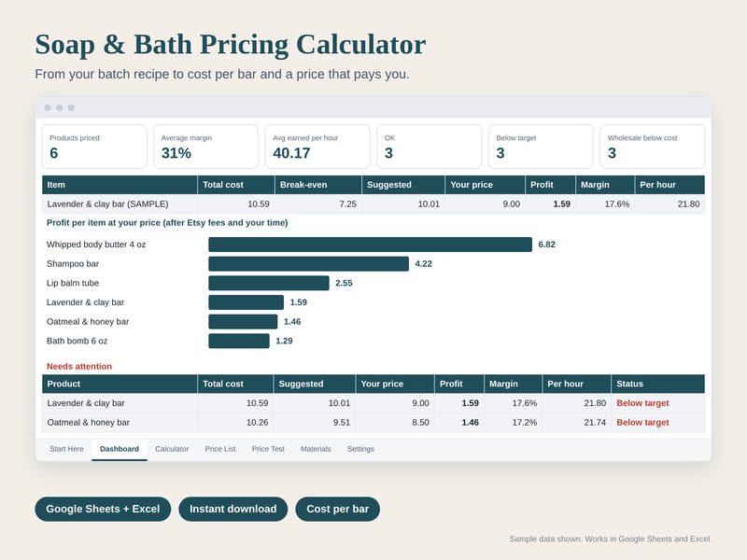Click the Lavender row Below target status
This screenshot has width=747, height=560.
click(x=642, y=403)
